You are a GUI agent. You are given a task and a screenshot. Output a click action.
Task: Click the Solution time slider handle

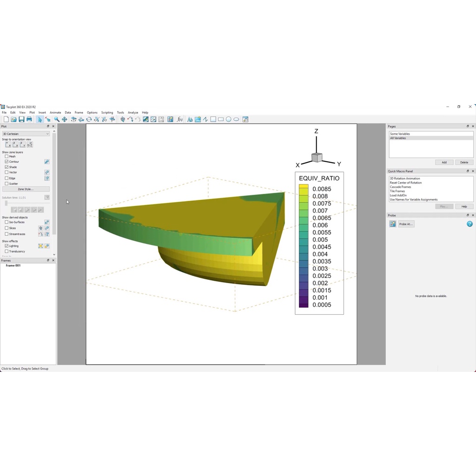(6, 203)
